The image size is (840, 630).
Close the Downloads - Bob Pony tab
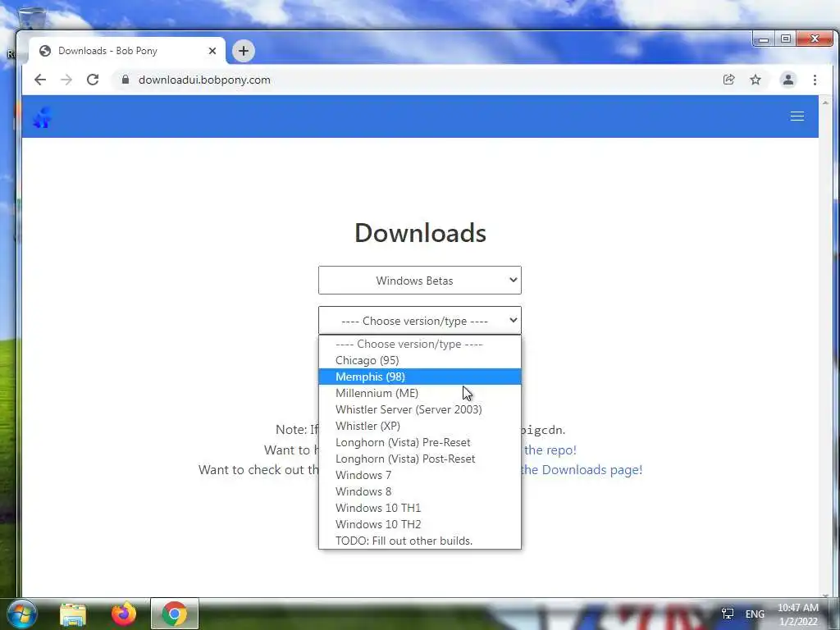tap(212, 51)
